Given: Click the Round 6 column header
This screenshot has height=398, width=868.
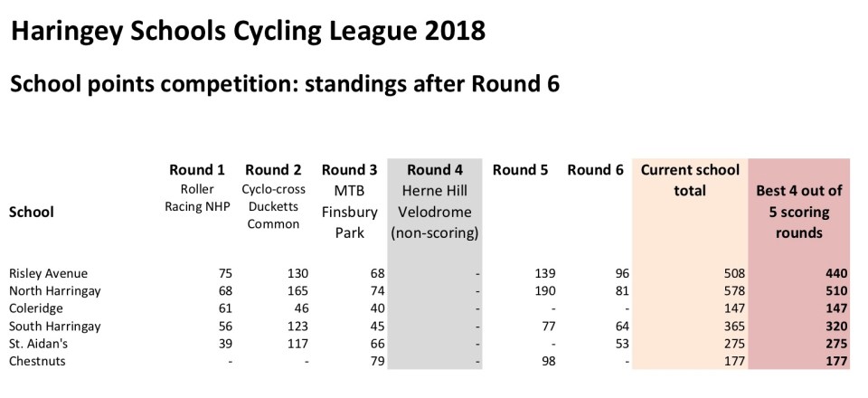Looking at the screenshot, I should pos(596,170).
